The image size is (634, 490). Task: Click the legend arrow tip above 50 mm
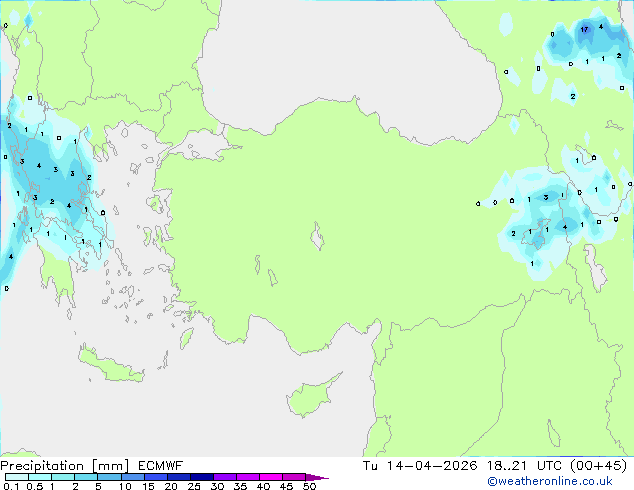pyautogui.click(x=317, y=477)
